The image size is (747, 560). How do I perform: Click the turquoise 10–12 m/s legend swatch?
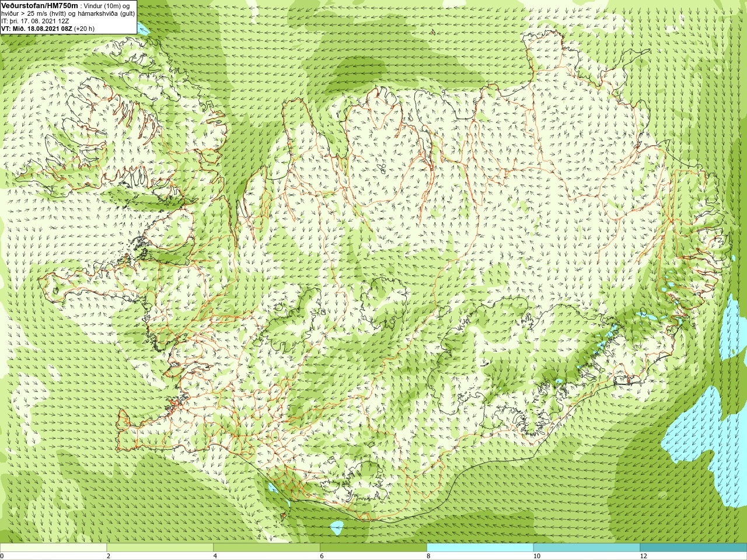tap(587, 548)
